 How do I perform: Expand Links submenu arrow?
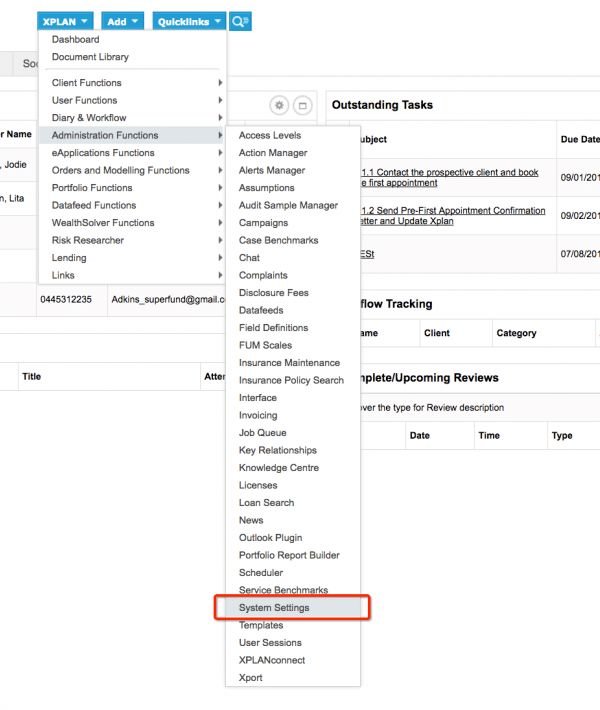click(x=220, y=275)
